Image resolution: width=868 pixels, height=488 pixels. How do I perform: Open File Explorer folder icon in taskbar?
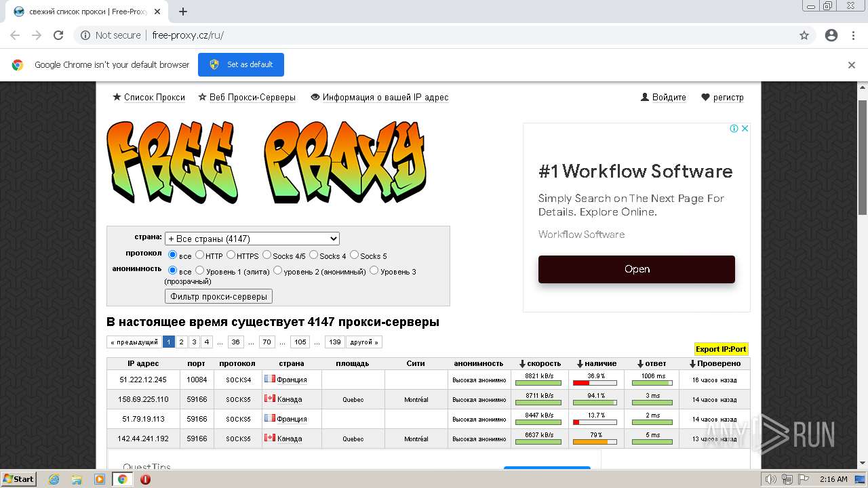pyautogui.click(x=77, y=479)
